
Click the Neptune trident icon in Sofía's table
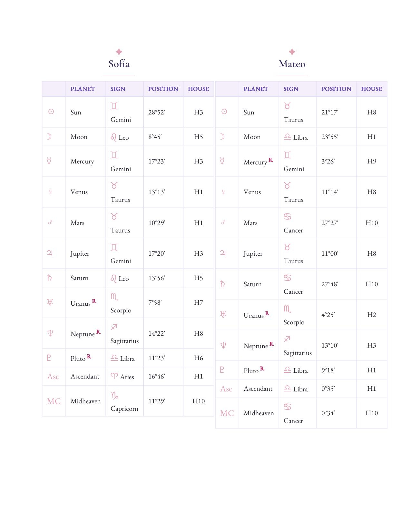coord(50,333)
